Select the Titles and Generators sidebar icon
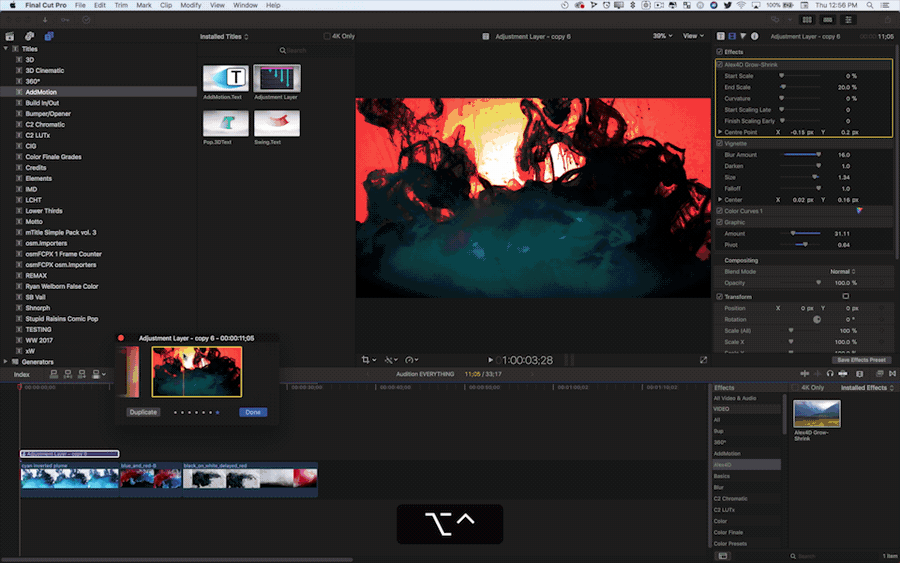Screen dimensions: 900x563 pos(49,36)
